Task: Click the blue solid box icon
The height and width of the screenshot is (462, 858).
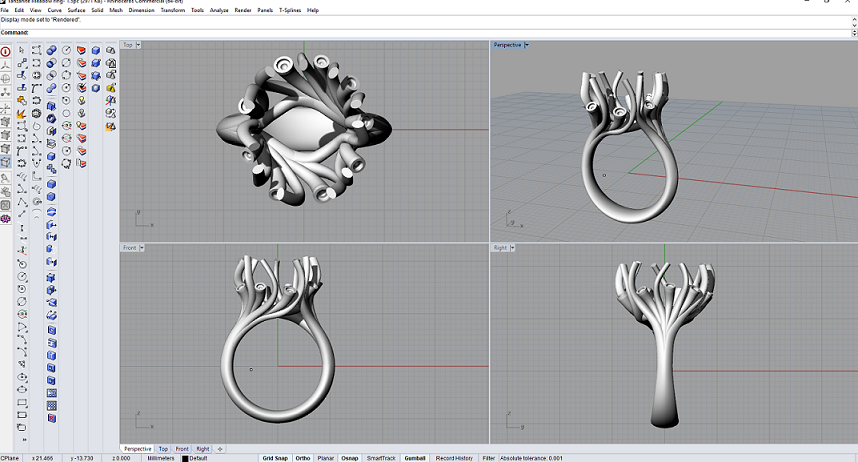Action: coord(96,50)
